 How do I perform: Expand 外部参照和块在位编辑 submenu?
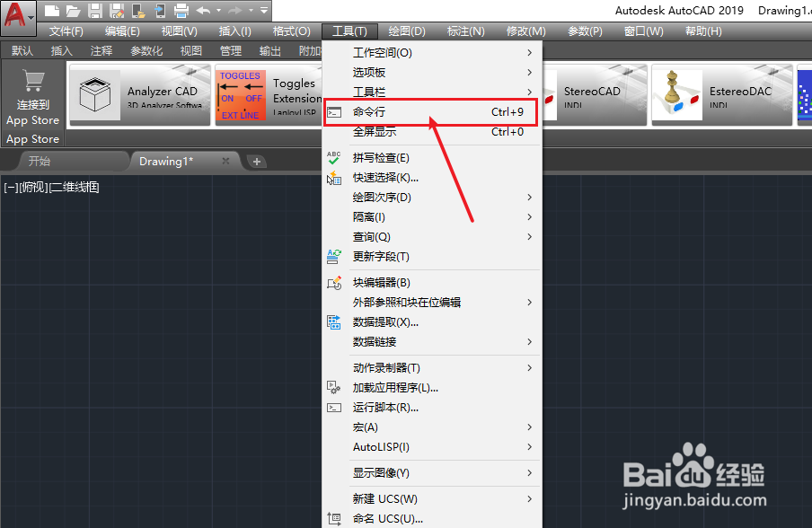[x=432, y=303]
